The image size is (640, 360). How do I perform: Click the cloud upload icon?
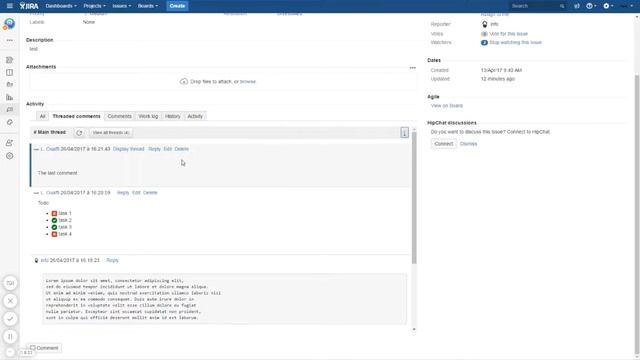pyautogui.click(x=184, y=82)
